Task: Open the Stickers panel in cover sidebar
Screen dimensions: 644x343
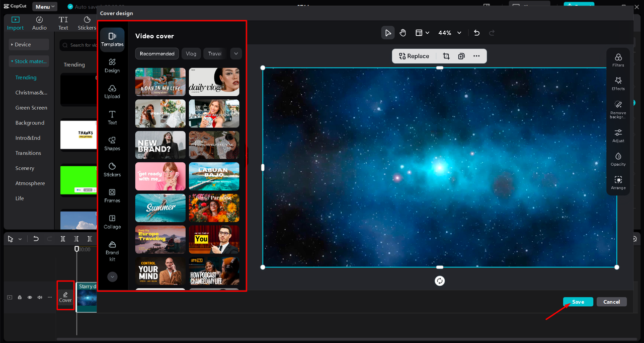Action: coord(112,170)
